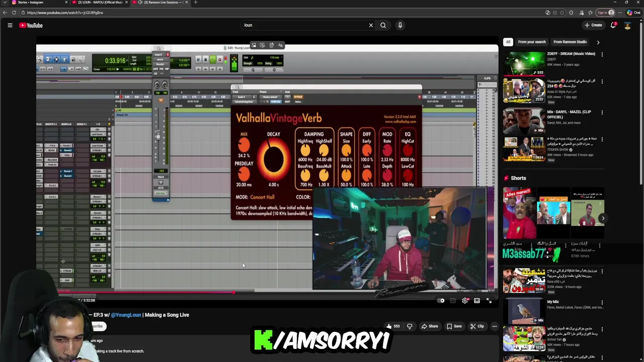This screenshot has width=644, height=362.
Task: Open the Anas Cr Style 25:37 video thumbnail
Action: pos(524,90)
